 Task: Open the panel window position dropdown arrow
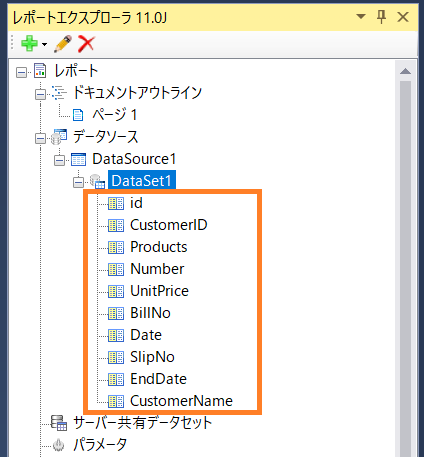(361, 16)
